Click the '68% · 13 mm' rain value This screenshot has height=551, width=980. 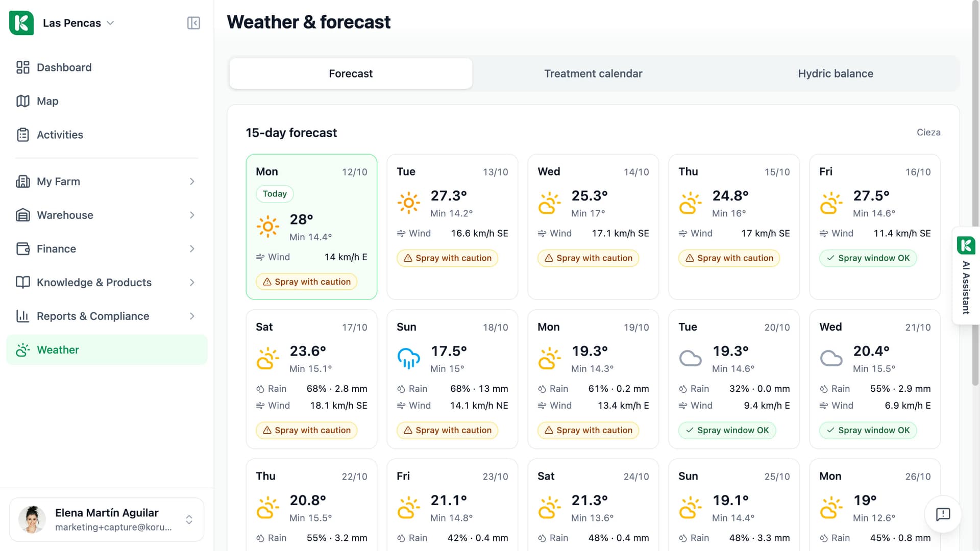coord(479,389)
